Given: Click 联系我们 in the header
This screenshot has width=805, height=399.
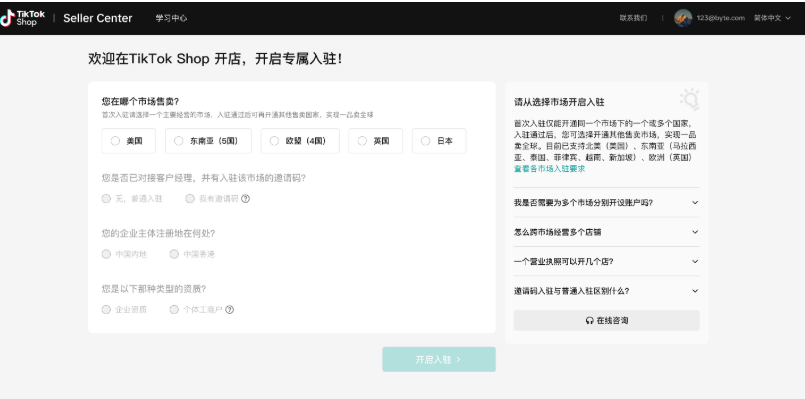Looking at the screenshot, I should point(633,18).
